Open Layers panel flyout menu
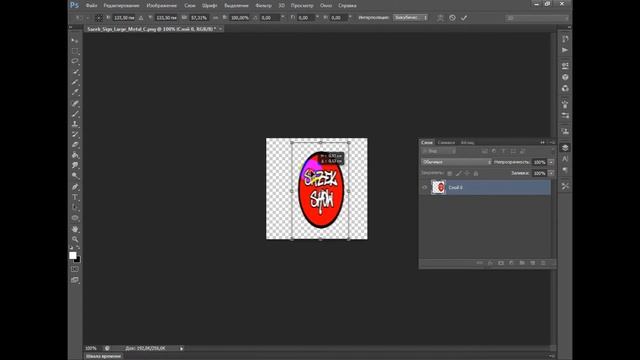The width and height of the screenshot is (640, 360). tap(552, 142)
